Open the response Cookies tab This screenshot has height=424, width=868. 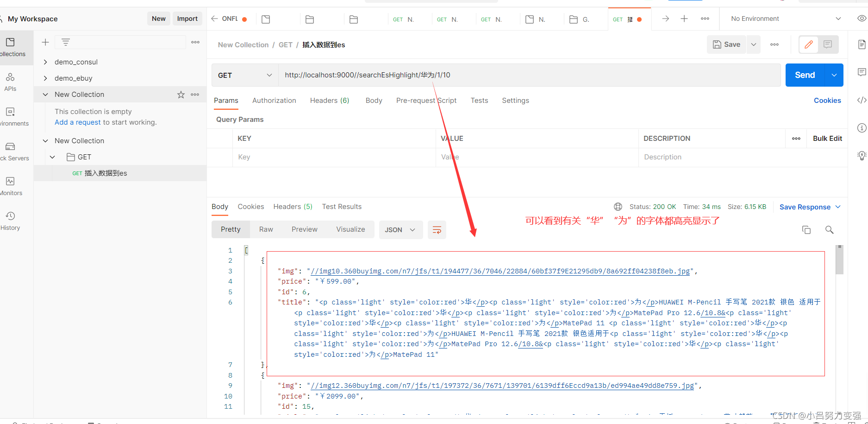pyautogui.click(x=251, y=207)
